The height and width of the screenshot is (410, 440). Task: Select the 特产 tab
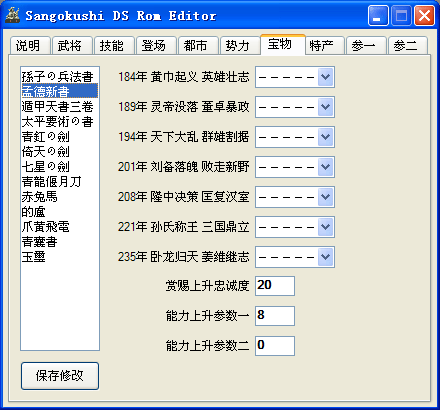point(324,45)
